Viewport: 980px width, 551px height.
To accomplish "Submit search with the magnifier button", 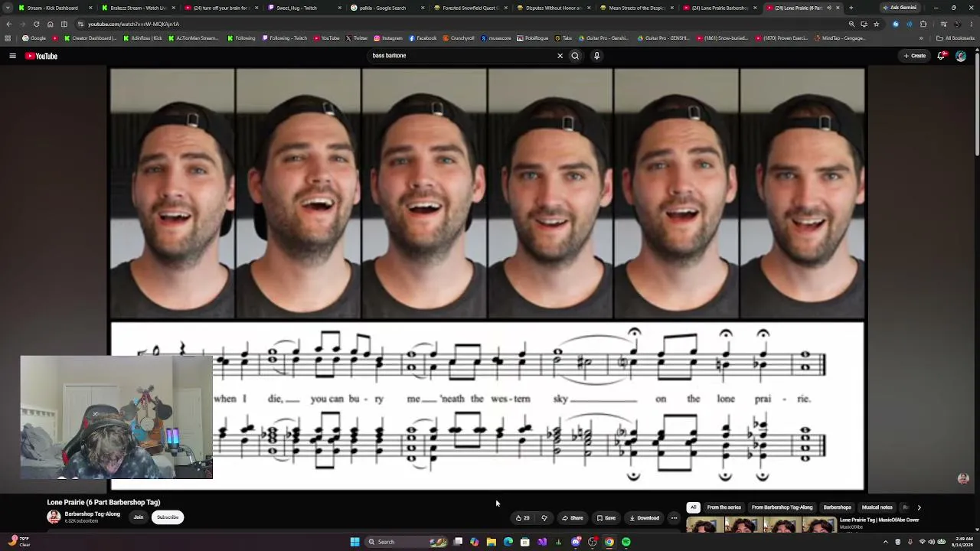I will (x=575, y=56).
